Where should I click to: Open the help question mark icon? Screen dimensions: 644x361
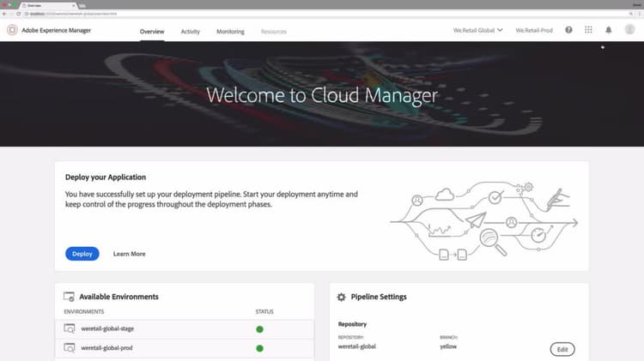(568, 30)
